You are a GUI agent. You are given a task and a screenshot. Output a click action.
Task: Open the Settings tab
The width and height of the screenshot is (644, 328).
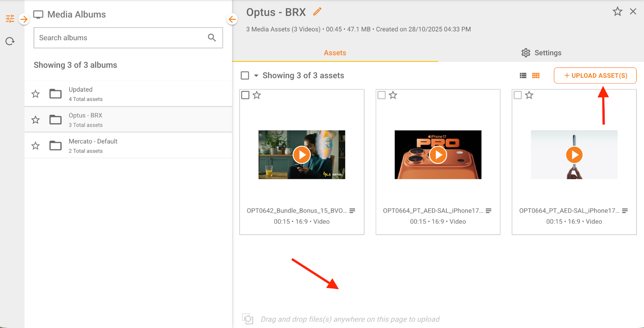(x=541, y=53)
